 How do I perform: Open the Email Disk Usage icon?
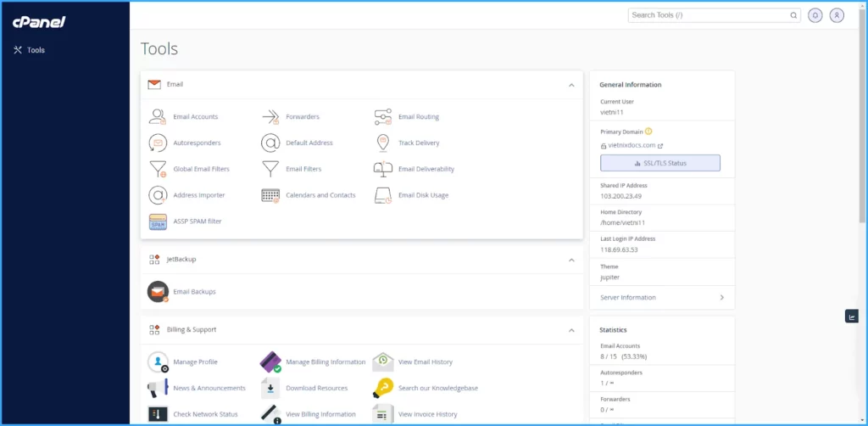(383, 195)
